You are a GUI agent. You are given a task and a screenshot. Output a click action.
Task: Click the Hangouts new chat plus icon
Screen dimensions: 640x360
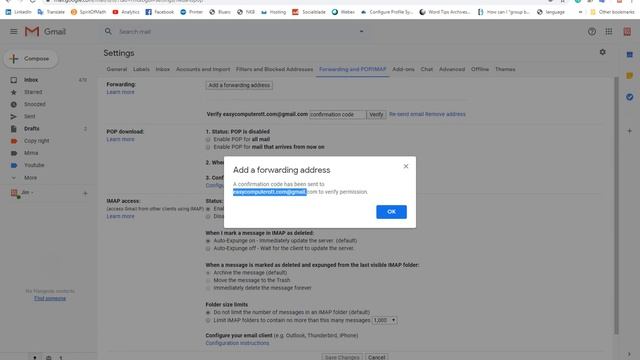[85, 193]
